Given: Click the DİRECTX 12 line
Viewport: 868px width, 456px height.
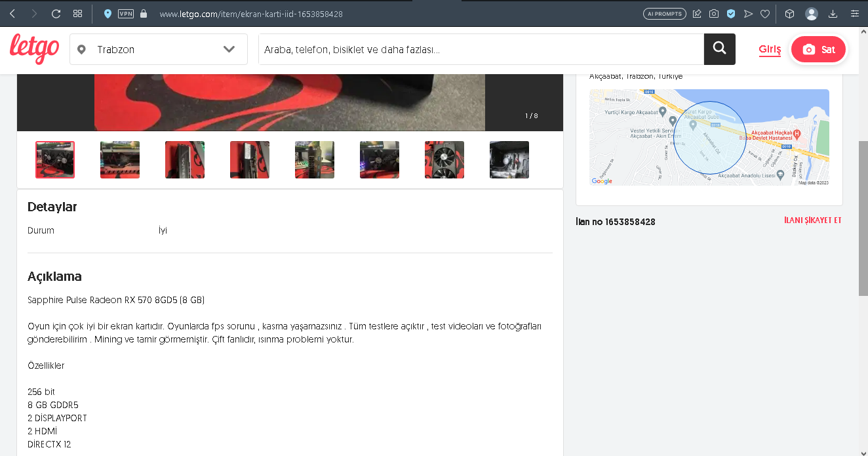Looking at the screenshot, I should (x=49, y=444).
